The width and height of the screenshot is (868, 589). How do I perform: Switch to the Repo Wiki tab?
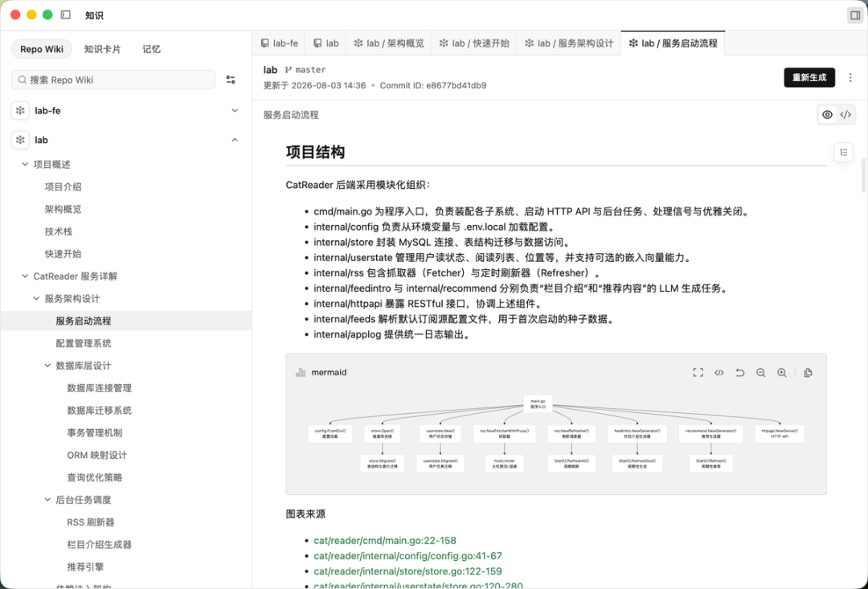42,49
